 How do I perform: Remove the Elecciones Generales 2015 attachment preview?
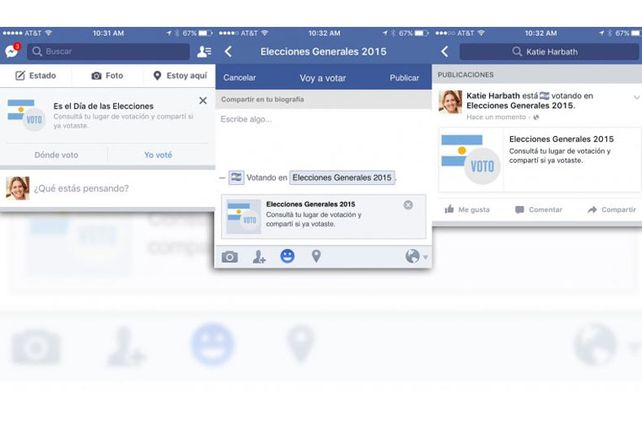point(408,205)
